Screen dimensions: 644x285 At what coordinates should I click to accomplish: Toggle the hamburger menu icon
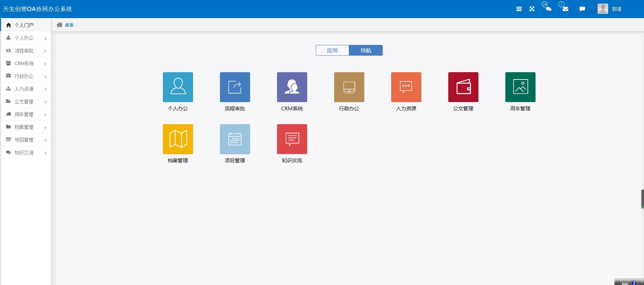coord(519,9)
